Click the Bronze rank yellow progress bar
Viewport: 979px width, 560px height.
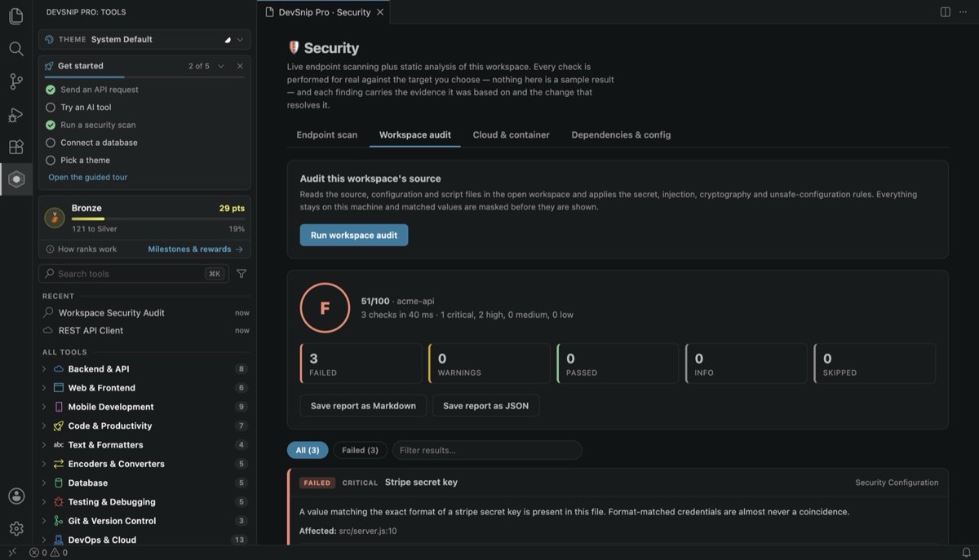(88, 219)
